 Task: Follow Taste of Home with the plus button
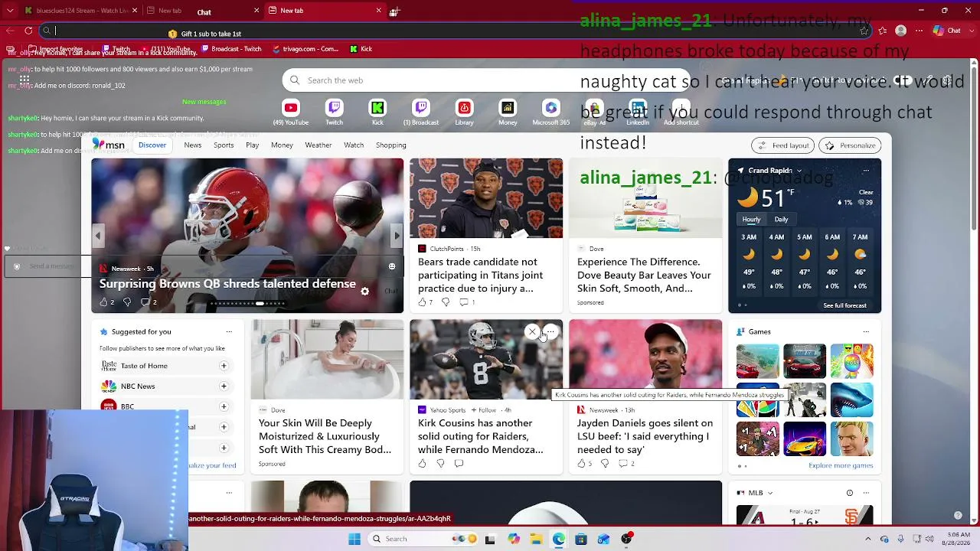(x=224, y=366)
